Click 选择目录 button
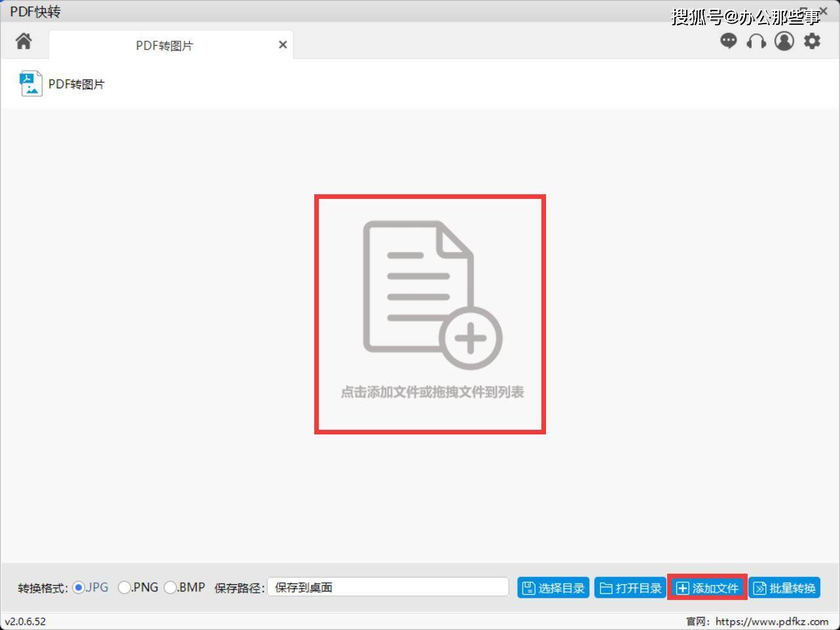The height and width of the screenshot is (630, 840). click(553, 588)
